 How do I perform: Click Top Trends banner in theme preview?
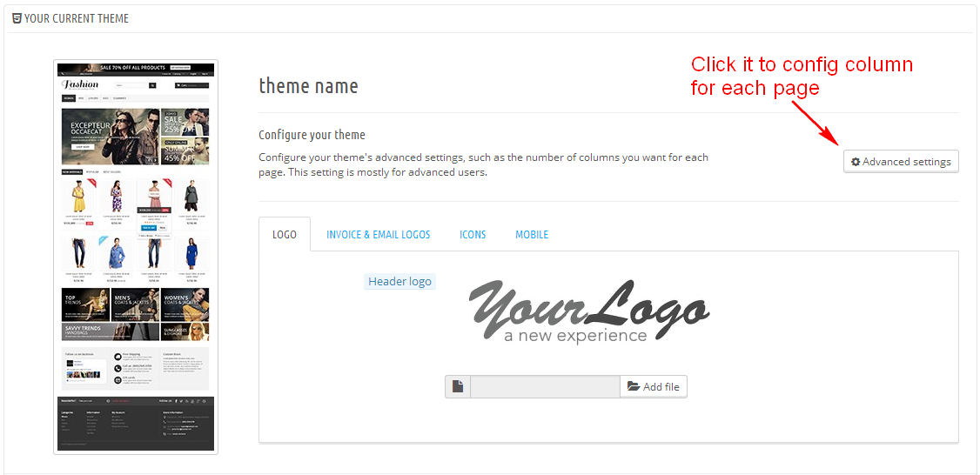85,304
